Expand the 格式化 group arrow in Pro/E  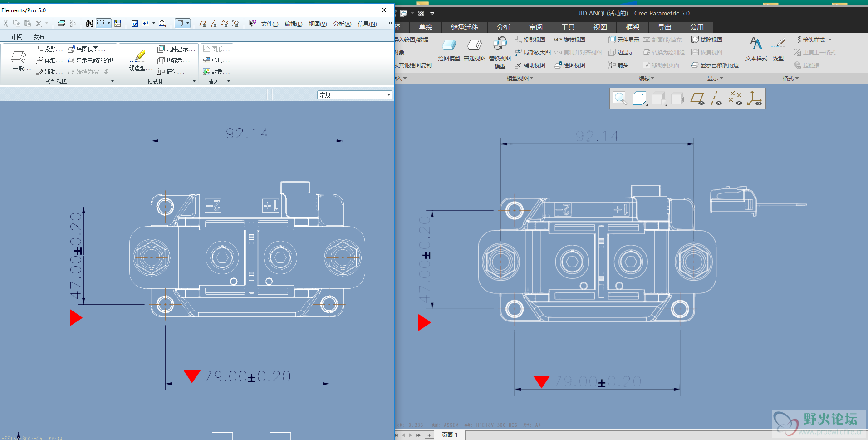194,81
